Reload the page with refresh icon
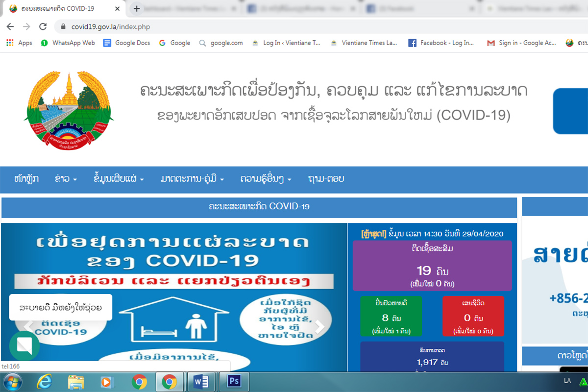Image resolution: width=588 pixels, height=392 pixels. coord(43,27)
